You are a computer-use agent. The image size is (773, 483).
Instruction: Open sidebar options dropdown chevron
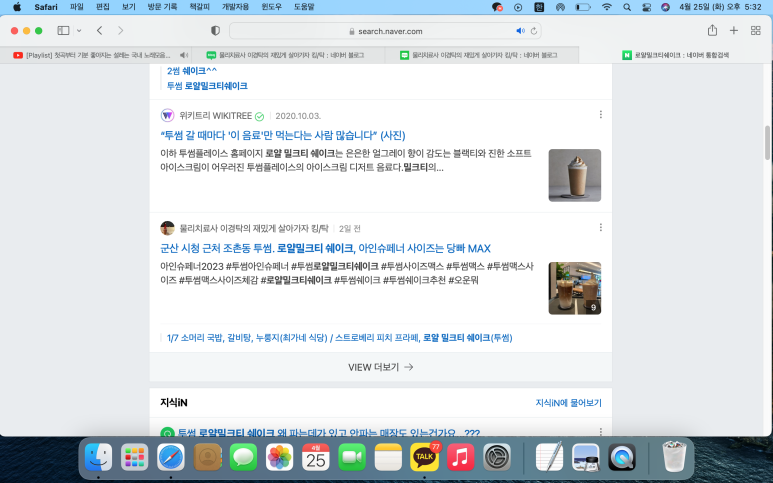click(79, 31)
